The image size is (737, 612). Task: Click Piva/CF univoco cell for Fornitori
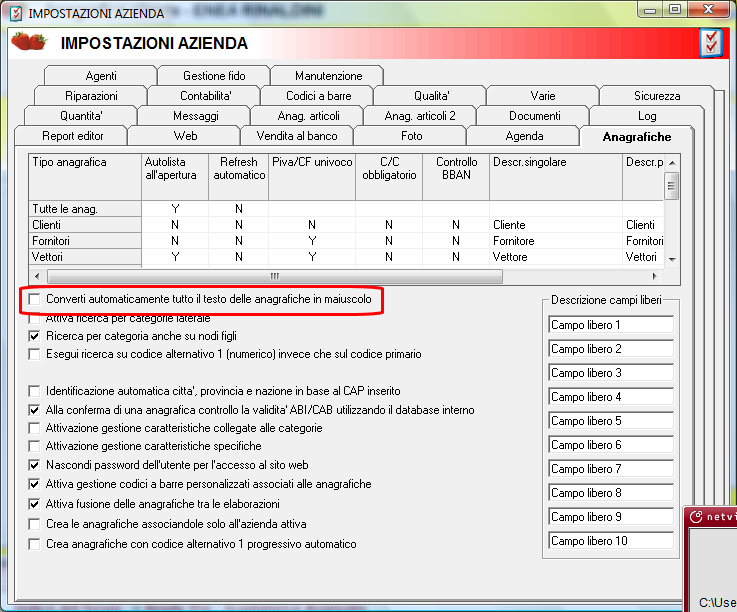tap(312, 241)
